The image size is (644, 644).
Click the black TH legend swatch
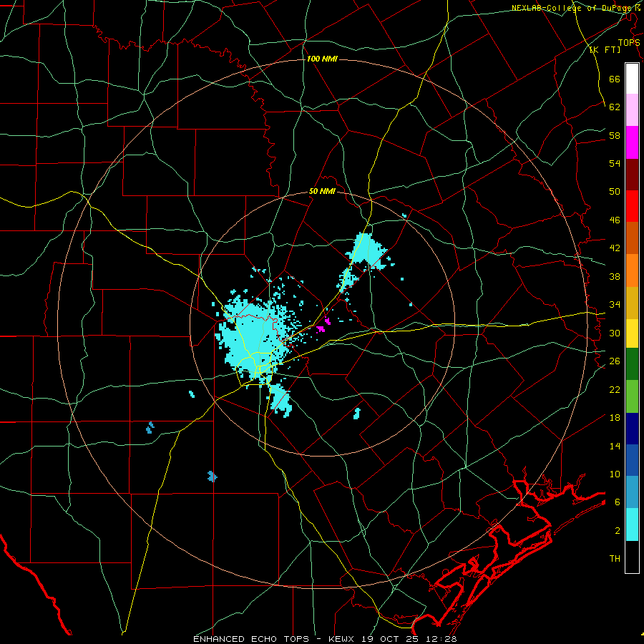632,557
